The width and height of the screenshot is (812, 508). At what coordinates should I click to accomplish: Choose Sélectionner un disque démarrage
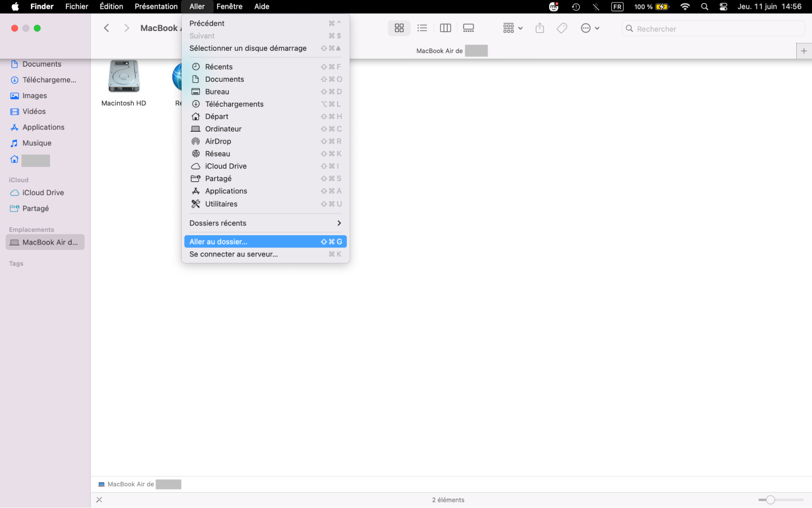265,48
